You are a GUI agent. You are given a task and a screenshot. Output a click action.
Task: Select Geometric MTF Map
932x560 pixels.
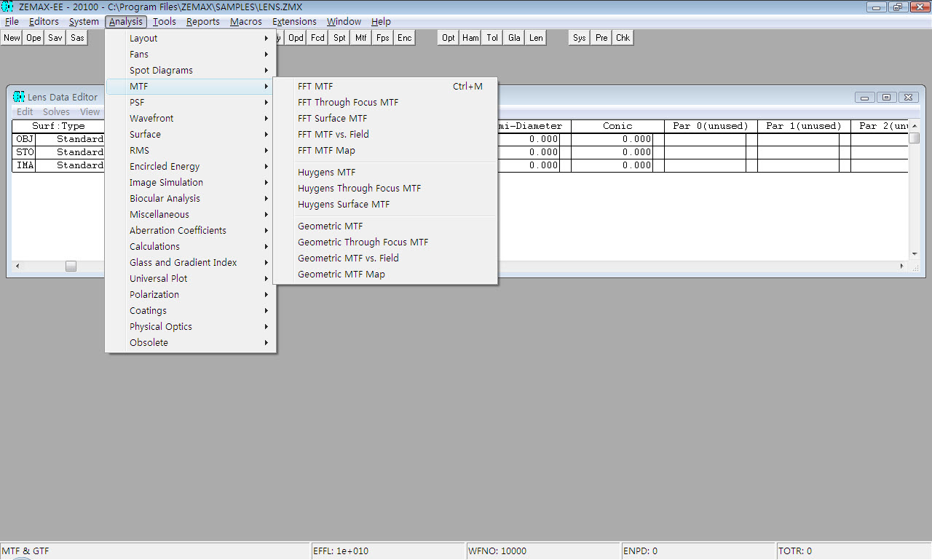(x=385, y=274)
